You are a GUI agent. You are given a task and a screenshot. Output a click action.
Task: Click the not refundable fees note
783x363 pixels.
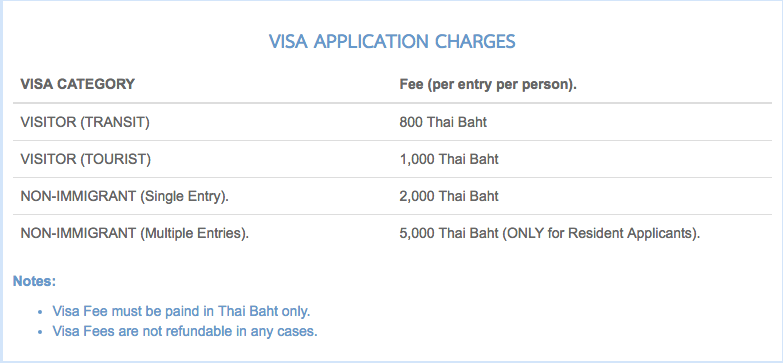(x=185, y=331)
